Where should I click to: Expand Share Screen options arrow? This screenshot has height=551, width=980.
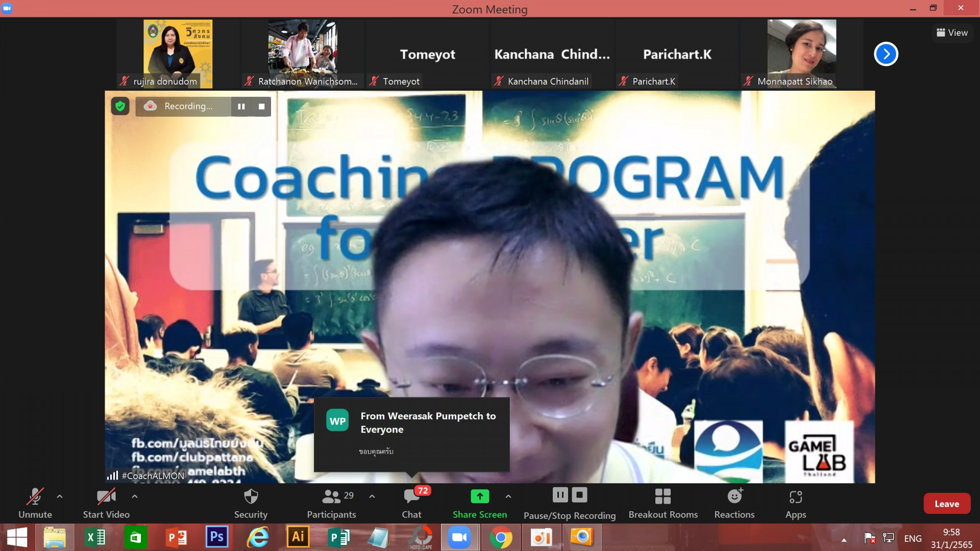tap(508, 496)
